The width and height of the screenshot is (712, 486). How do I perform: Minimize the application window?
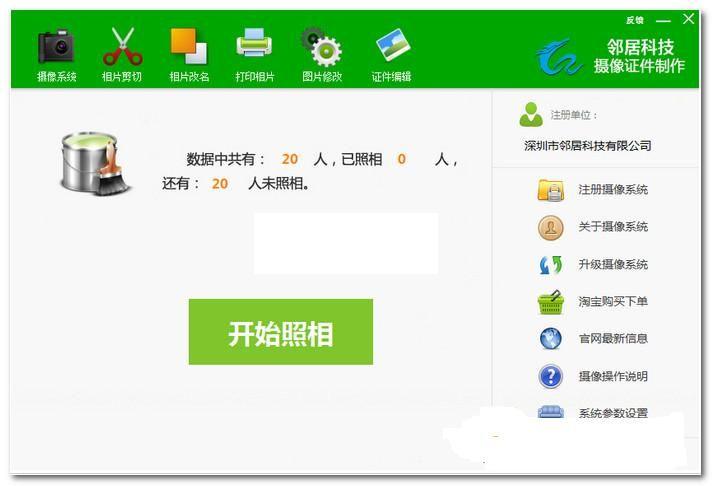[x=663, y=20]
